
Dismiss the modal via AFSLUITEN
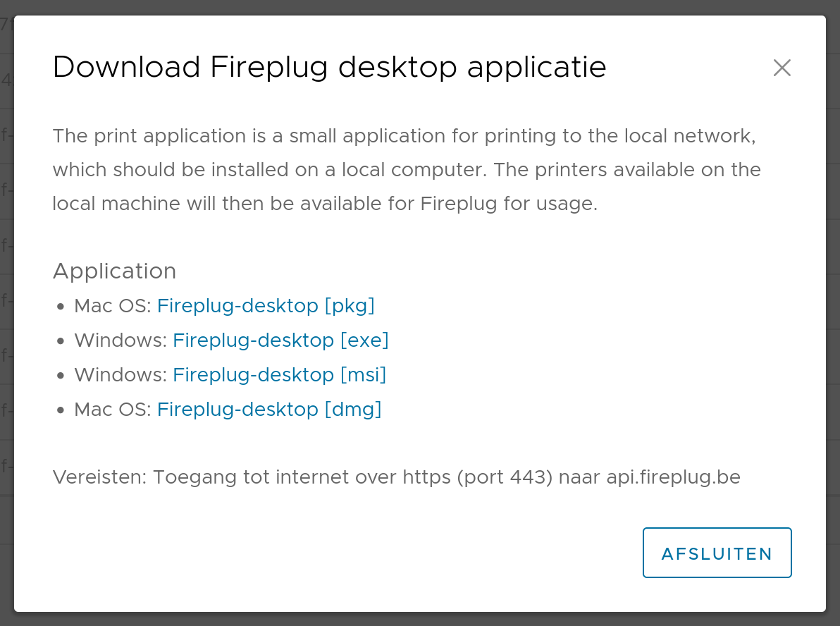pos(717,553)
